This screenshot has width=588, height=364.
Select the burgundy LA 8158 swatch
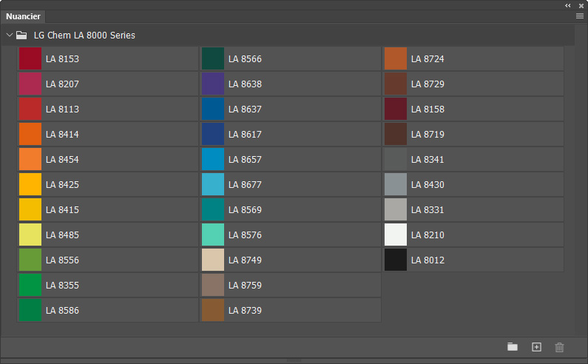(x=396, y=109)
